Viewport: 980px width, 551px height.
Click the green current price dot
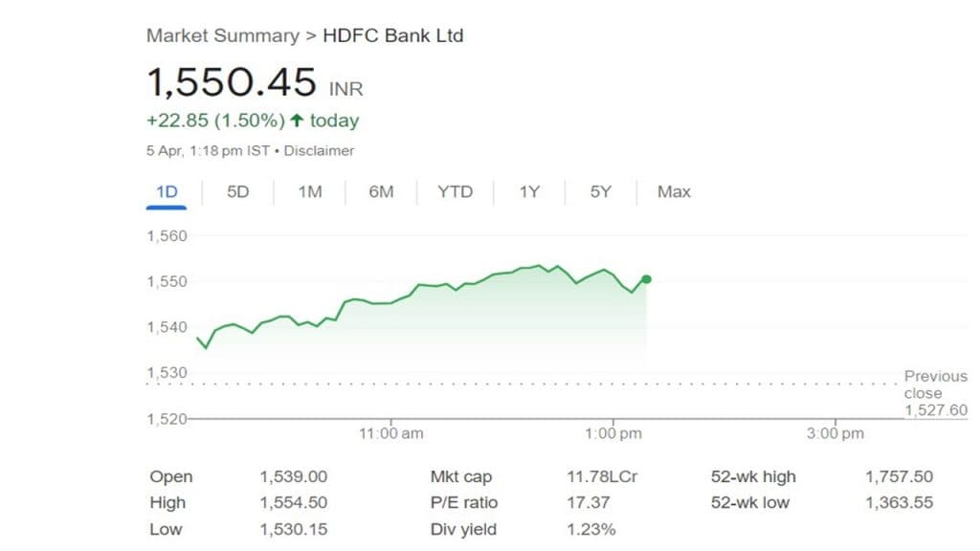[x=647, y=279]
